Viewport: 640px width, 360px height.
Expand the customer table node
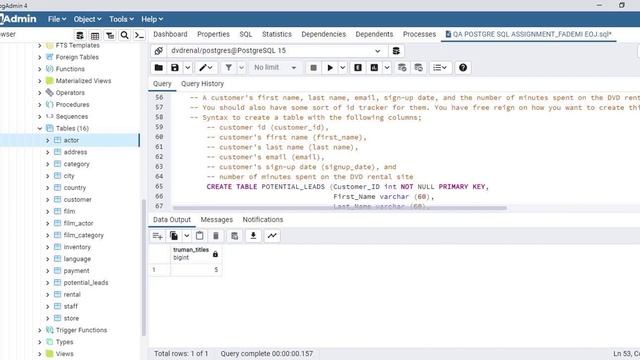tap(47, 200)
